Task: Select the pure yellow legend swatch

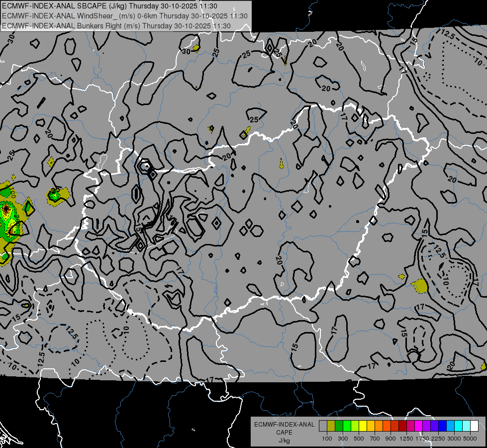Action: [363, 426]
